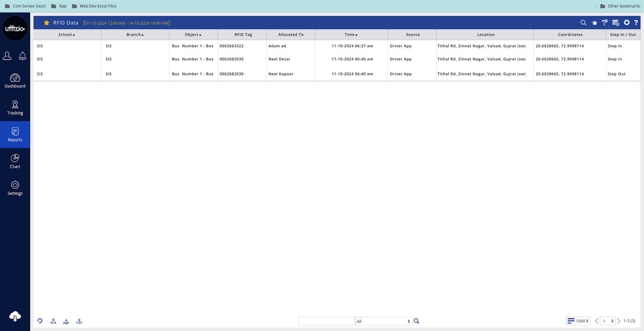Image resolution: width=644 pixels, height=331 pixels.
Task: Click the help question mark icon
Action: tap(636, 23)
